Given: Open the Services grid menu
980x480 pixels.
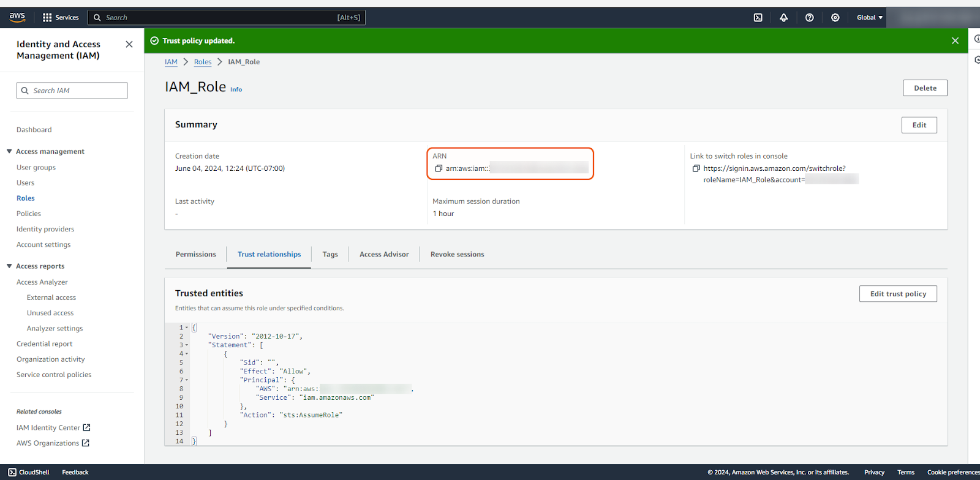Looking at the screenshot, I should coord(47,18).
